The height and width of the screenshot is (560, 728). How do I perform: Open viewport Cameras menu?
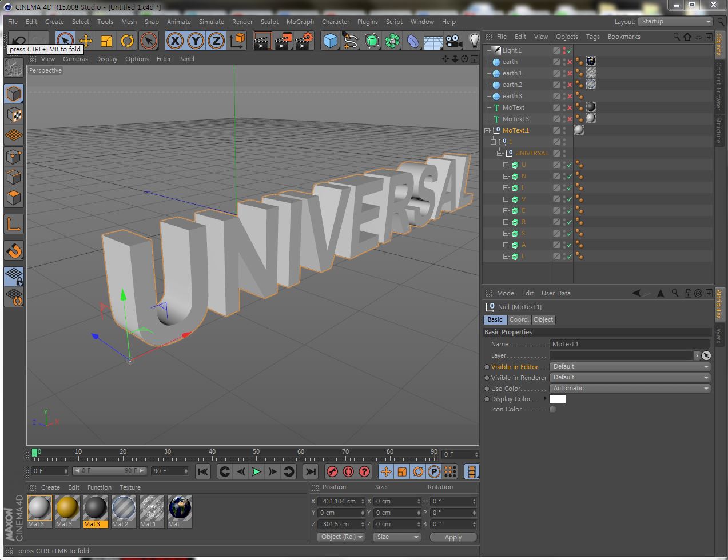75,59
